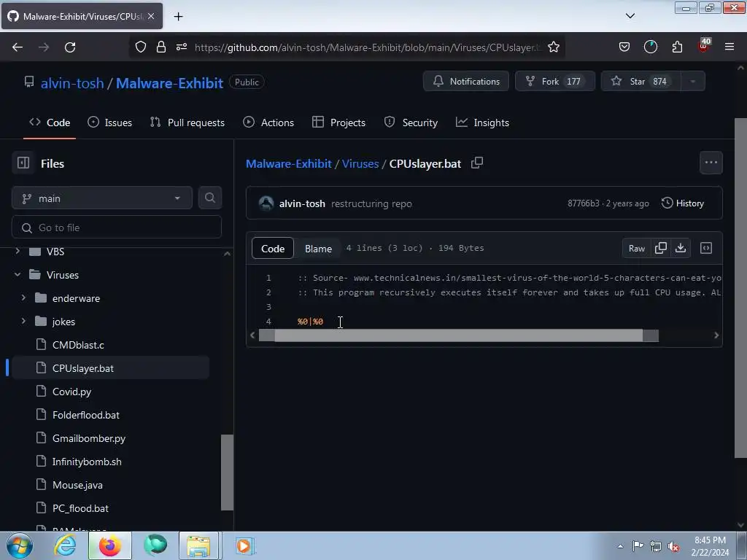747x560 pixels.
Task: Collapse the Viruses folder
Action: (18, 275)
